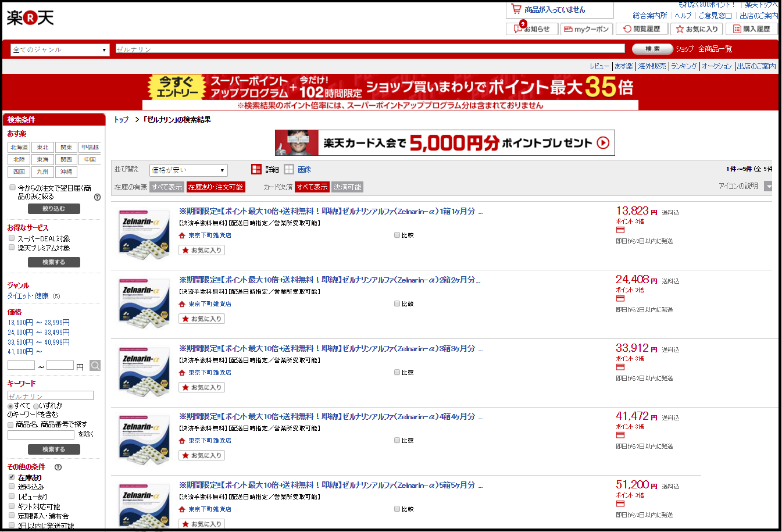The width and height of the screenshot is (782, 532).
Task: Open お知らせ notifications with red badge
Action: coord(532,28)
